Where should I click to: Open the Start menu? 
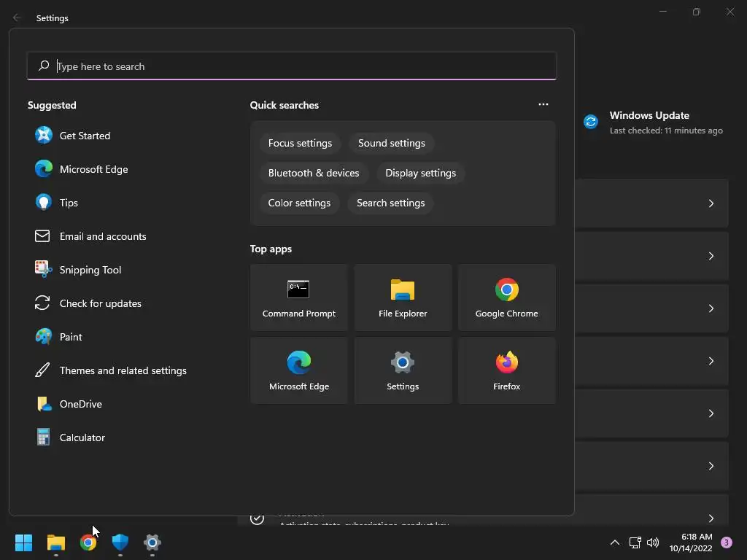(x=23, y=542)
